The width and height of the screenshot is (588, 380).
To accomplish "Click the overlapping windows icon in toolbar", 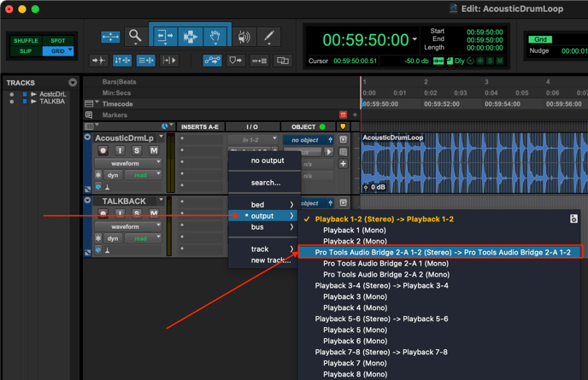I will coord(283,61).
